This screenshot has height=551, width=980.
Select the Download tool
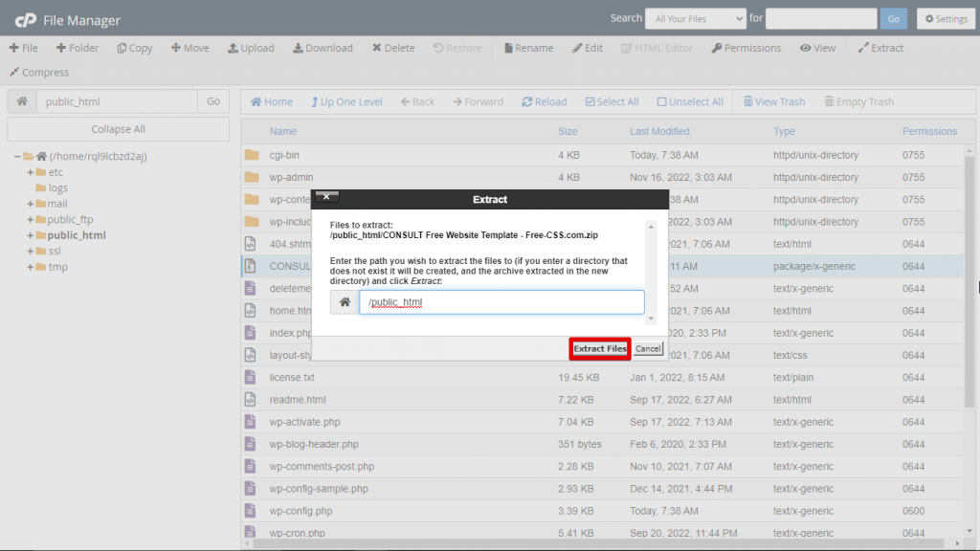click(x=323, y=47)
